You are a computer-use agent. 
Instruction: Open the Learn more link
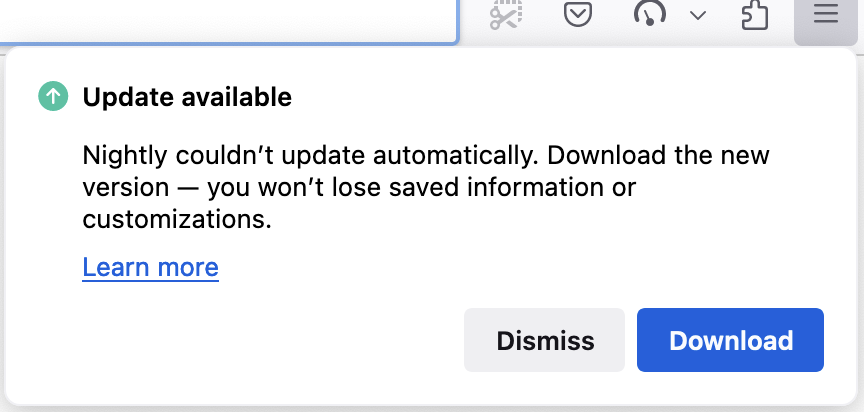click(x=150, y=267)
